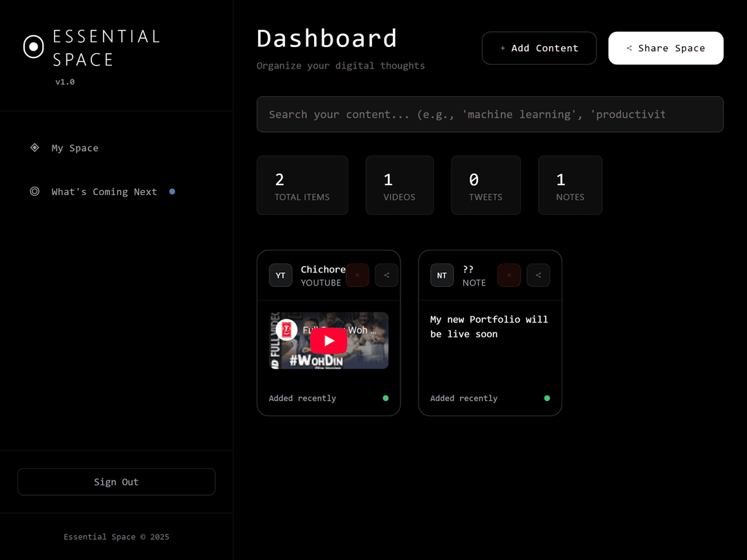Image resolution: width=747 pixels, height=560 pixels.
Task: Click the NT badge on note card
Action: click(442, 275)
